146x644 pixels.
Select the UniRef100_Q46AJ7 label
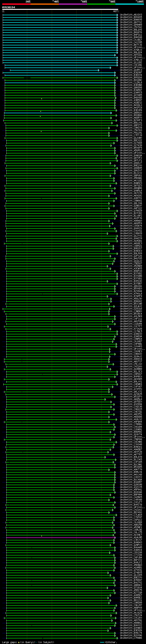[131, 163]
